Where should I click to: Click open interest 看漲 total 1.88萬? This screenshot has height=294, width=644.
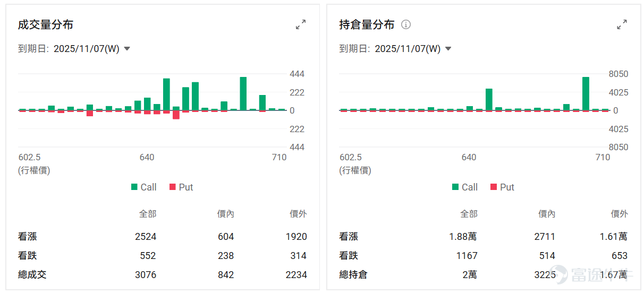[463, 237]
